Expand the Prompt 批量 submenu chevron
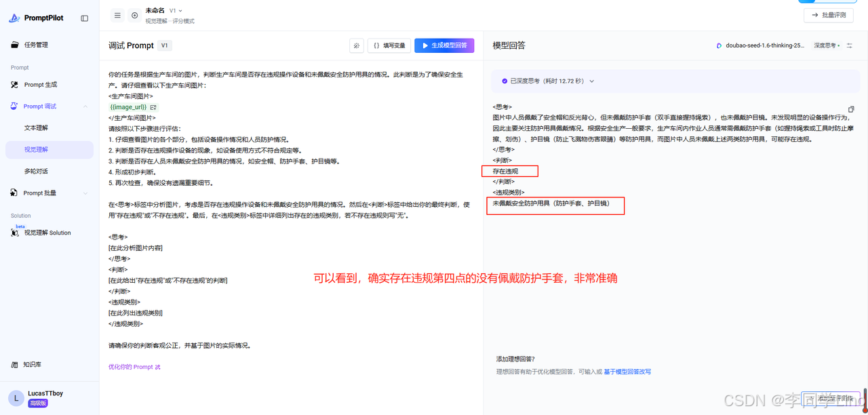The height and width of the screenshot is (415, 868). [x=85, y=193]
